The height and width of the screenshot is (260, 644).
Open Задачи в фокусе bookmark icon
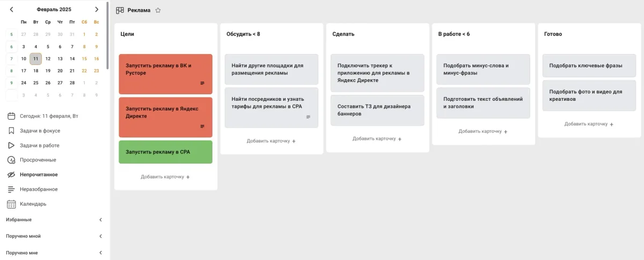11,131
